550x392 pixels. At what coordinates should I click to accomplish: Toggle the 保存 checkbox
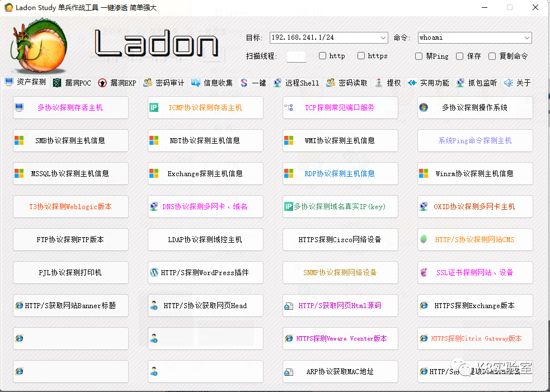click(459, 56)
